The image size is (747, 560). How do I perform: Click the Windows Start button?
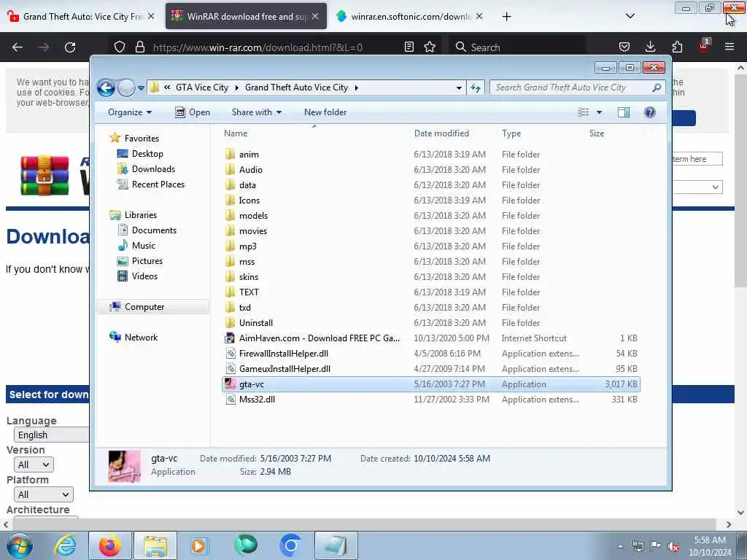tap(20, 545)
